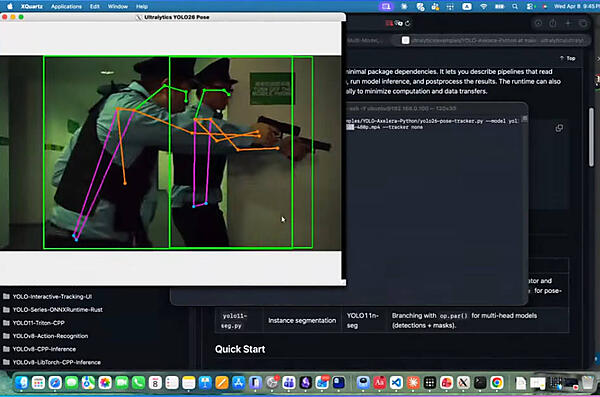Select the YOLO-Axelera-Python browser tab
The width and height of the screenshot is (600, 397).
[492, 40]
